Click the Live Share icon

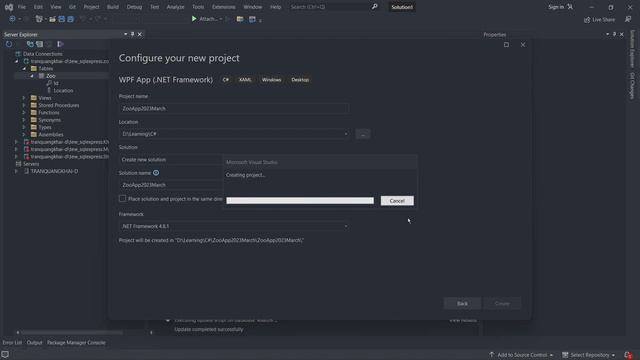click(x=587, y=20)
